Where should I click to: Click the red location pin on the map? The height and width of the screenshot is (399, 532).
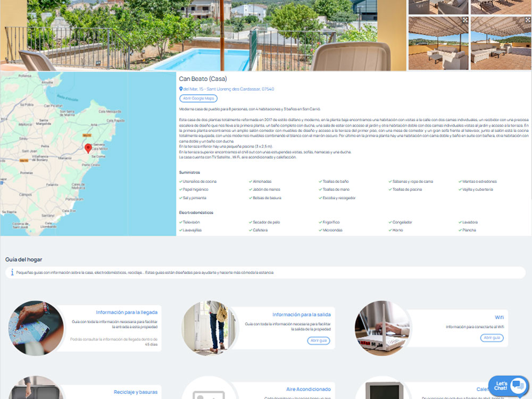point(88,148)
